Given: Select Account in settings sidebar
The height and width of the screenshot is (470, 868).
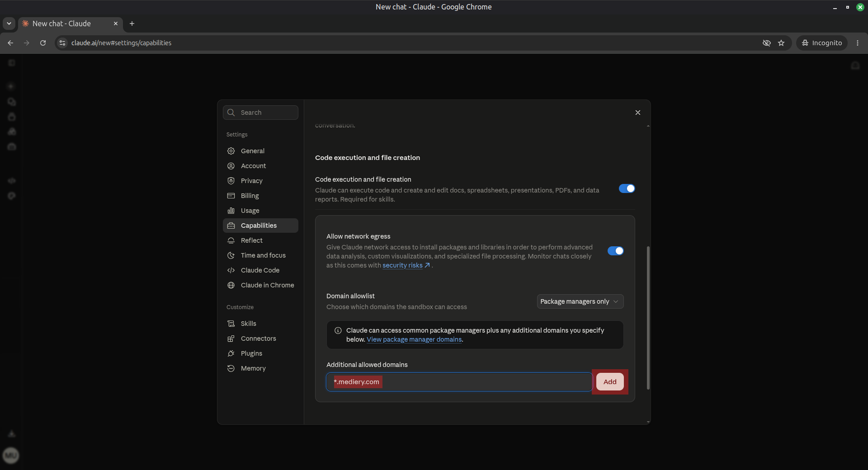Looking at the screenshot, I should [260, 166].
